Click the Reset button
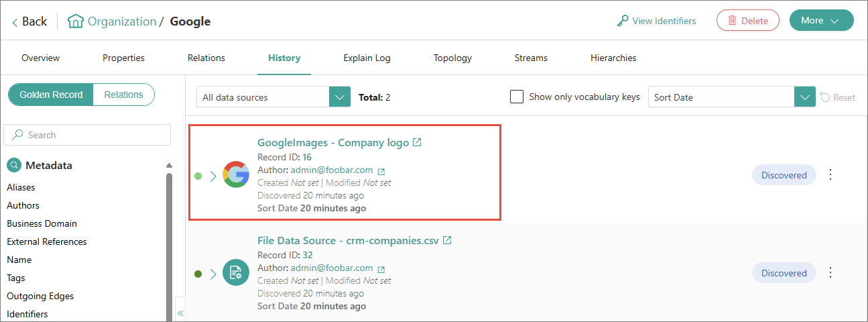Viewport: 868px width, 322px height. pos(838,97)
